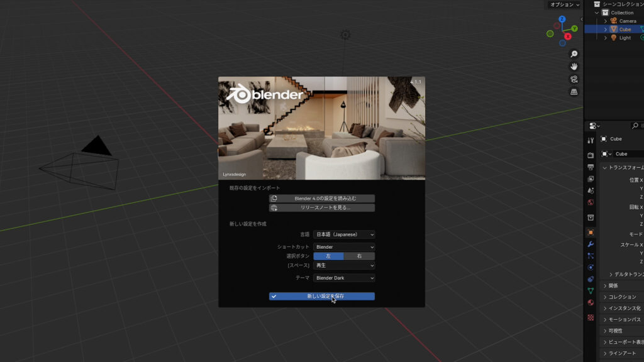Click the blue Z axis on navigation gizmo
The height and width of the screenshot is (362, 644).
562,19
